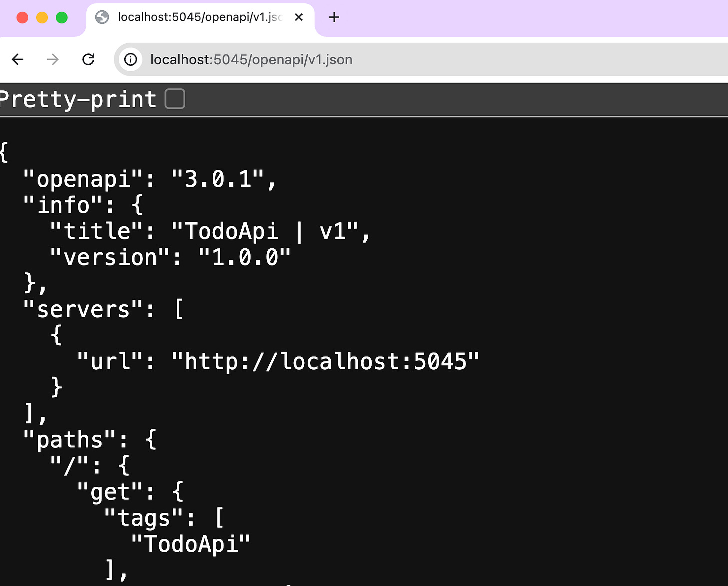Screen dimensions: 728x586
Task: Click the red close traffic light button
Action: 22,17
